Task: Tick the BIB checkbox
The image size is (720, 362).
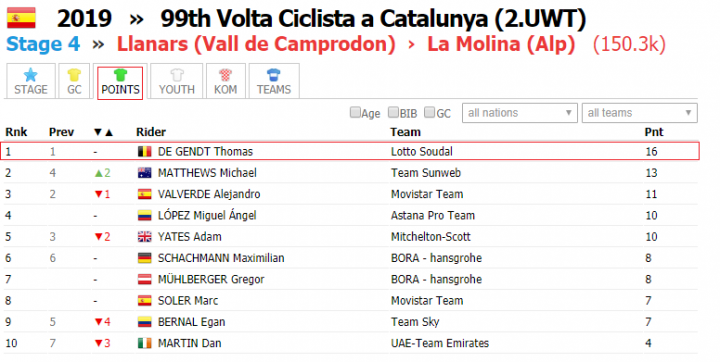Action: tap(393, 112)
